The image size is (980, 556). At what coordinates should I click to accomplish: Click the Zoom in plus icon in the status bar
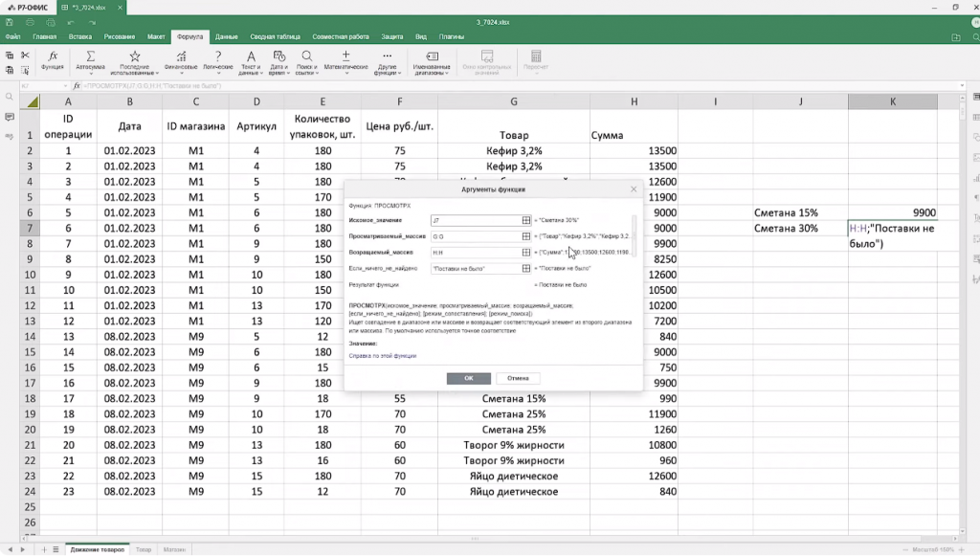pos(960,549)
